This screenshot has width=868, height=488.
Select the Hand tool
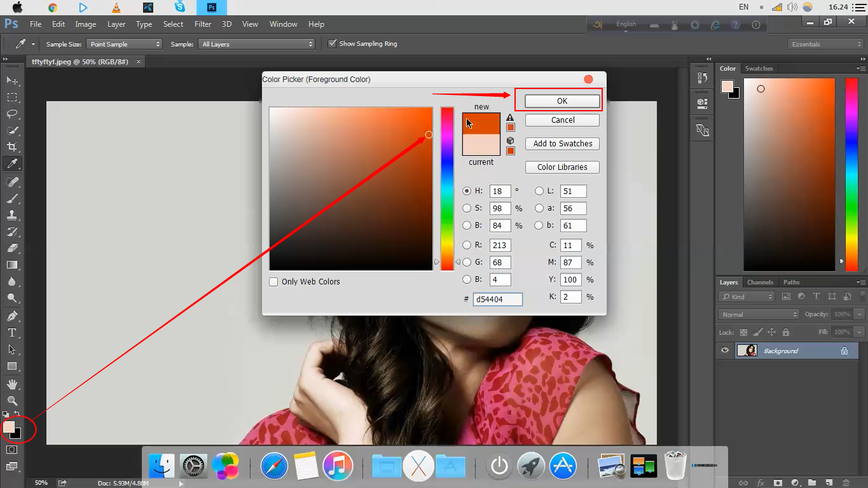click(12, 384)
